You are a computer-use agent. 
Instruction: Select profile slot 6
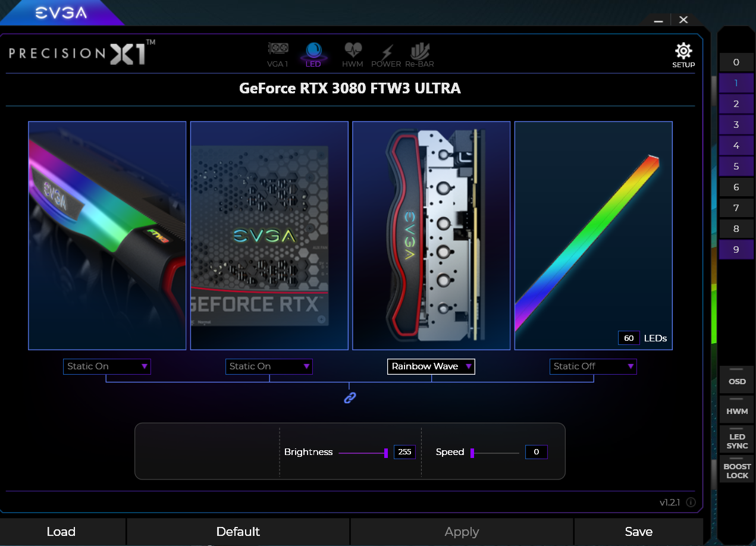(x=736, y=187)
